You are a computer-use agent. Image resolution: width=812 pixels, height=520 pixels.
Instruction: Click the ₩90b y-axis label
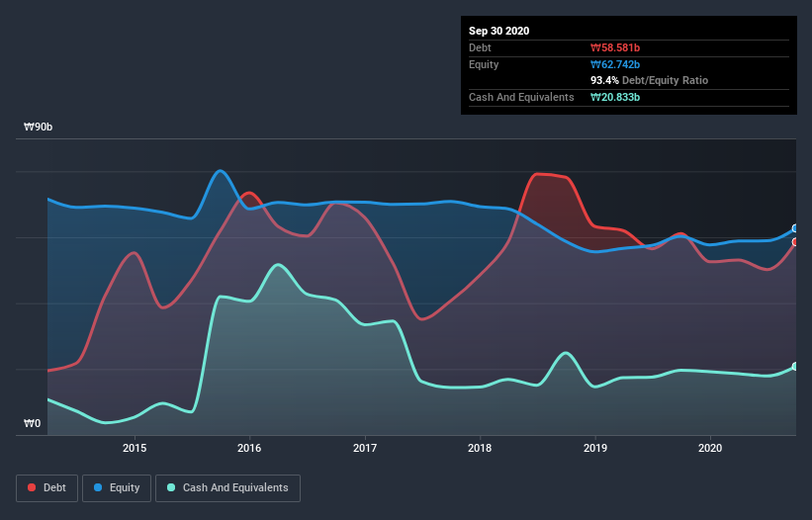(x=38, y=127)
